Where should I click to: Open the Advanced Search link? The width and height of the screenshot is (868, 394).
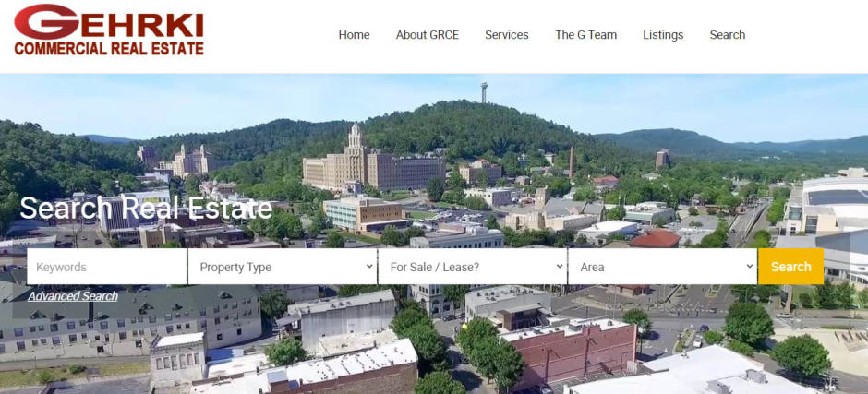[73, 296]
